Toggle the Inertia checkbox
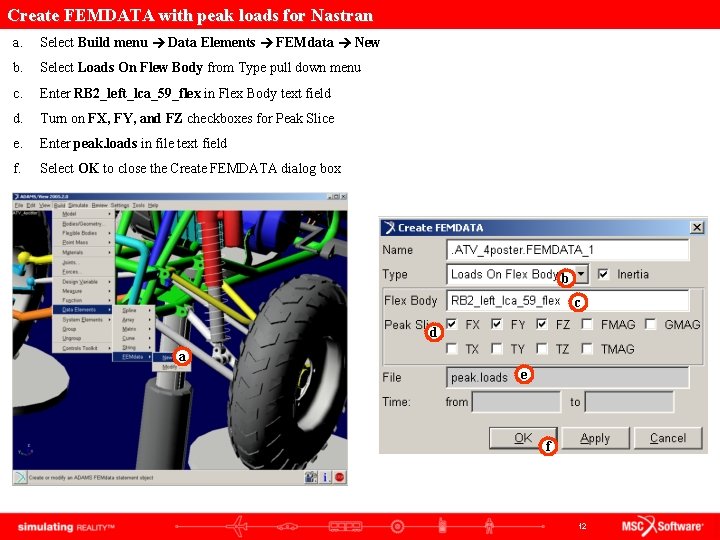 (603, 275)
